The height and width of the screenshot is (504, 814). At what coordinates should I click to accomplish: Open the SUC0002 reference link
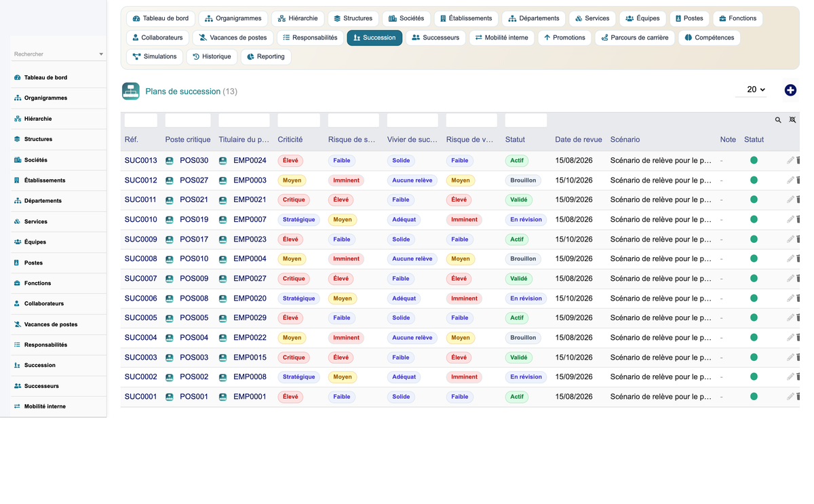coord(140,377)
